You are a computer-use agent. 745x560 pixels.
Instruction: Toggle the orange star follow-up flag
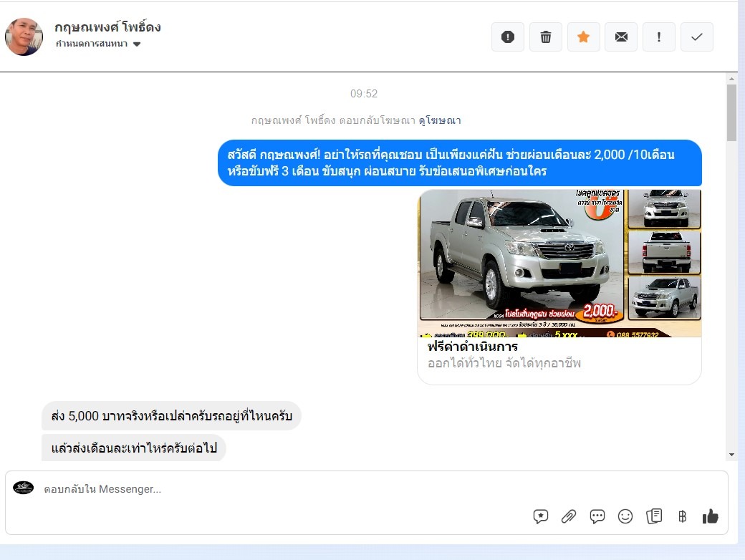coord(584,37)
